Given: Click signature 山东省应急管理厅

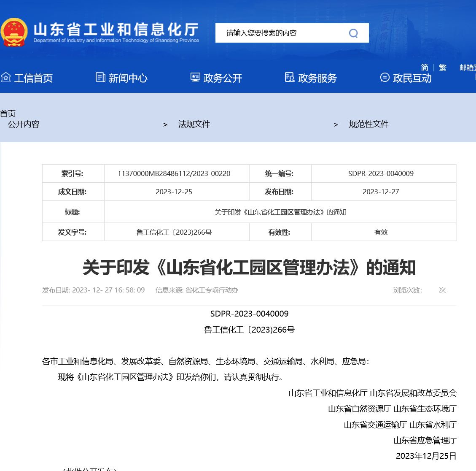Looking at the screenshot, I should [x=425, y=440].
